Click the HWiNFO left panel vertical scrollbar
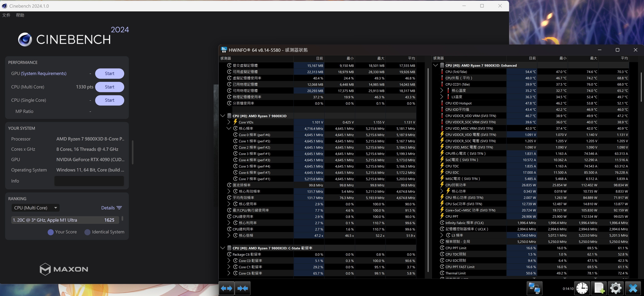The image size is (644, 296). coord(428,170)
